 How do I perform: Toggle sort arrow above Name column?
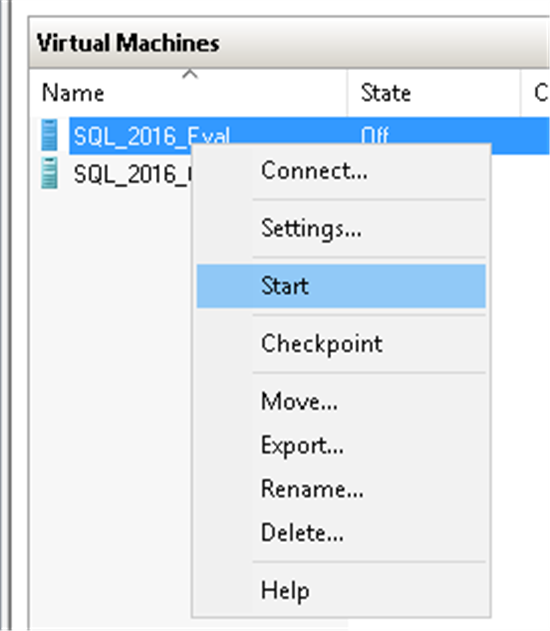click(x=190, y=74)
